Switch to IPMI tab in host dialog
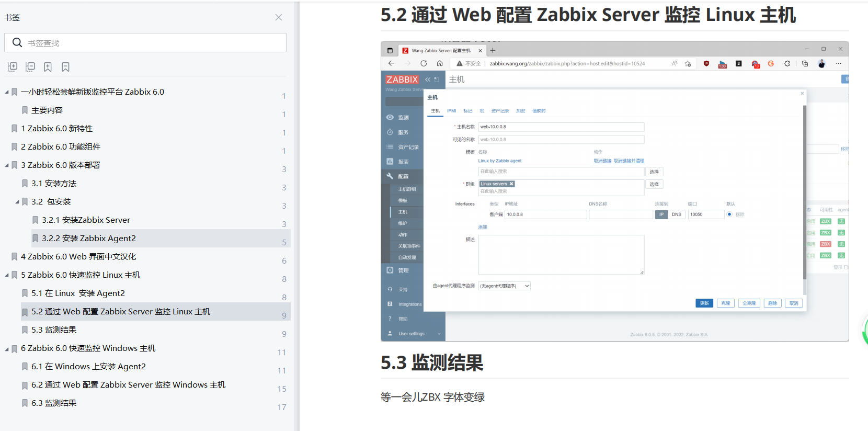 pos(452,111)
